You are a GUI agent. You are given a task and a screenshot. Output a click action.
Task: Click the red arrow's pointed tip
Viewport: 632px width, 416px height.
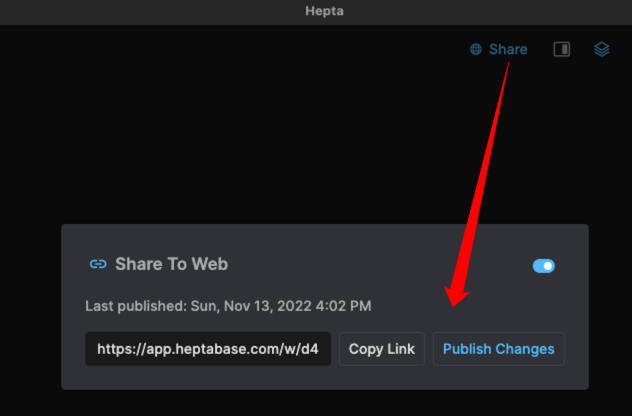(453, 304)
